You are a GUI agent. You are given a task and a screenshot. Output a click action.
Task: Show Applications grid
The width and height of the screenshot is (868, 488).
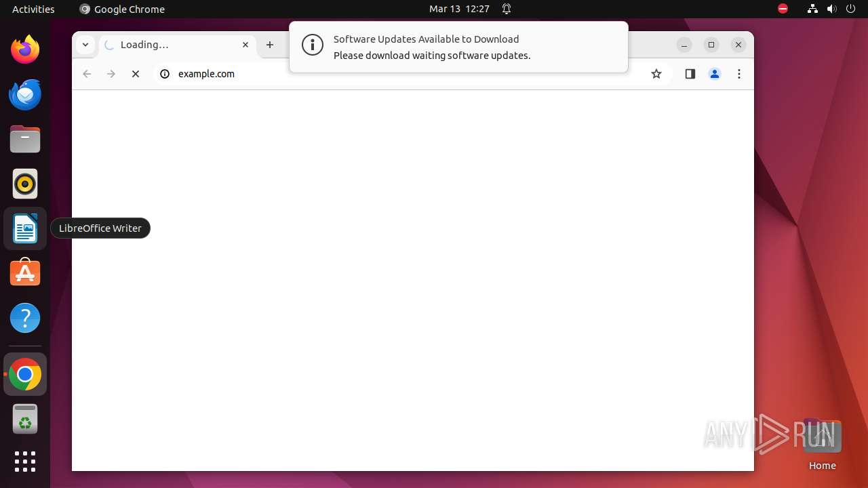[x=25, y=462]
